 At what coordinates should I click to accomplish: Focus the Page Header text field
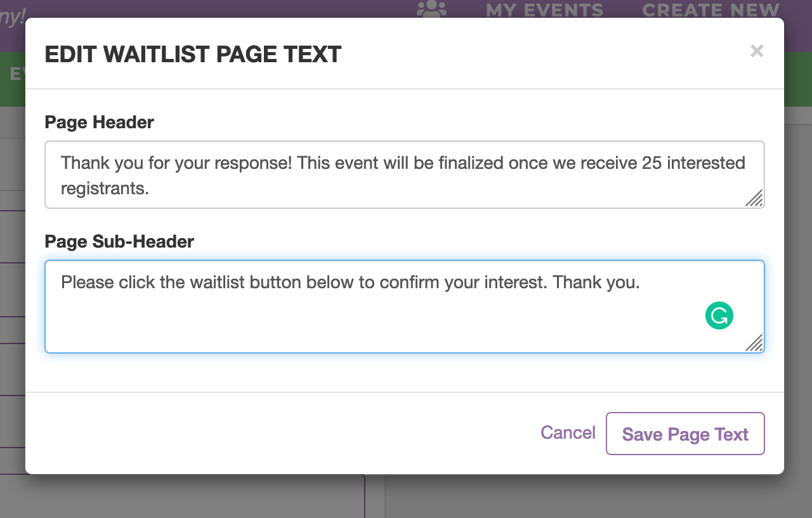click(x=405, y=175)
